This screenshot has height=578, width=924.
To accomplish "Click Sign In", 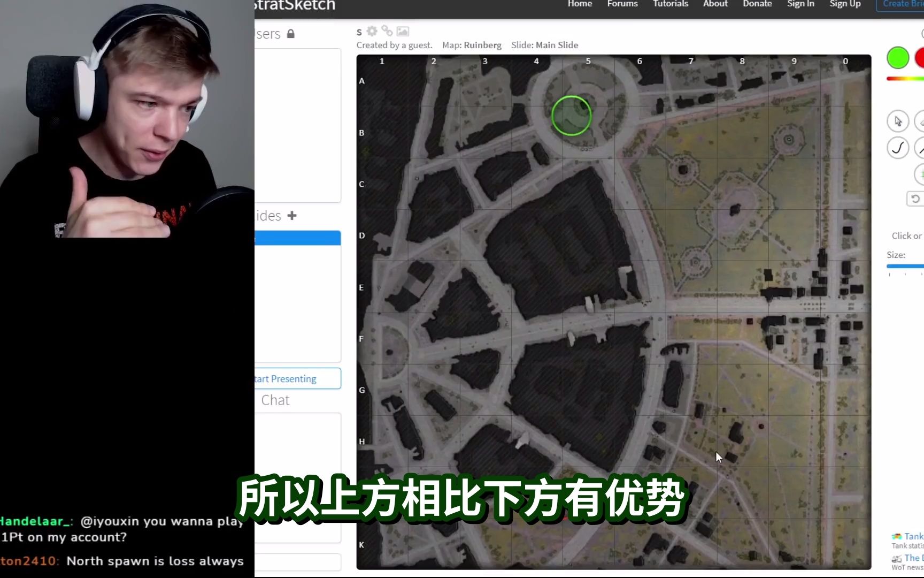I will (800, 4).
